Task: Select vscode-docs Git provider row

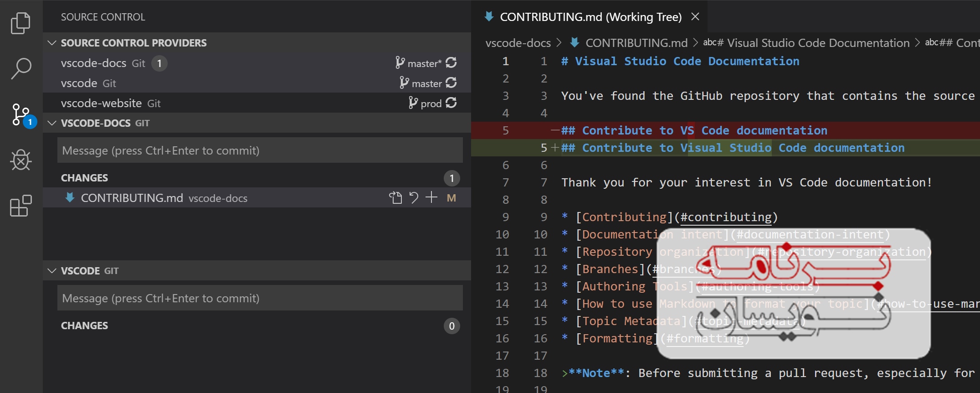Action: (257, 63)
